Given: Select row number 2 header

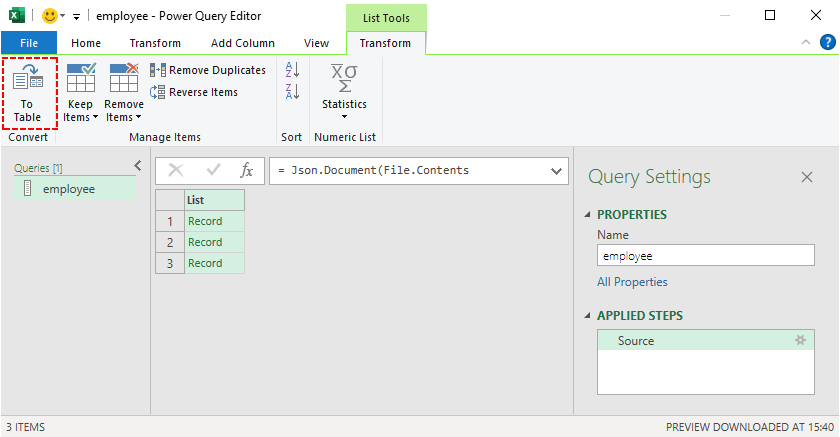Looking at the screenshot, I should point(170,242).
